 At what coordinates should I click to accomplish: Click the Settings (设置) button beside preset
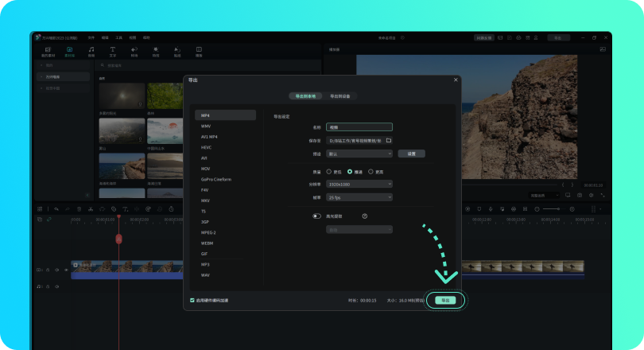(x=411, y=154)
